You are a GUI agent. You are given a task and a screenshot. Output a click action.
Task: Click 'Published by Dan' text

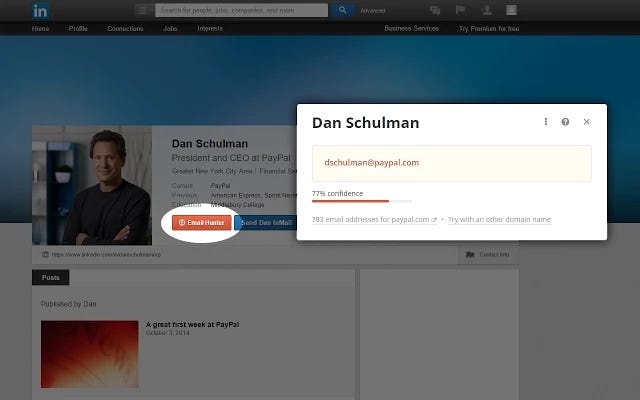[69, 304]
